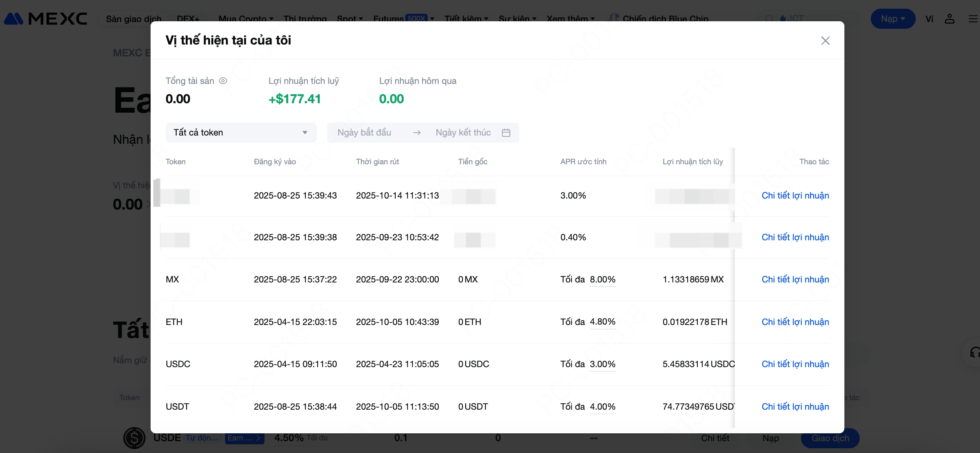
Task: Click the 8.00% APR value for MX
Action: tap(602, 279)
